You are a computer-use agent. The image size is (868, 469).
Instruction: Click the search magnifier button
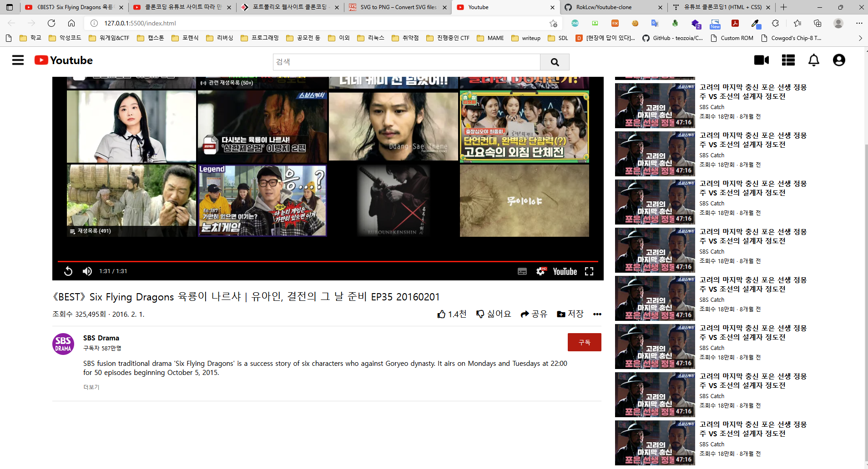click(x=555, y=62)
